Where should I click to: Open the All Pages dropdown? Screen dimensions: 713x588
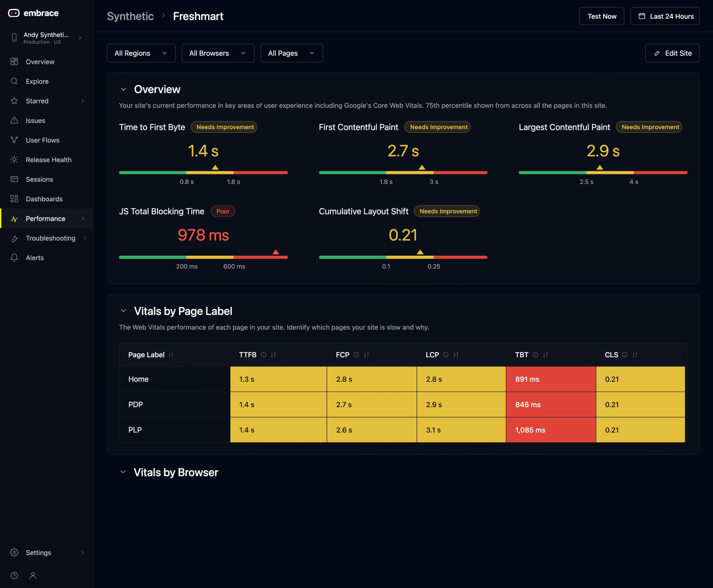[292, 53]
